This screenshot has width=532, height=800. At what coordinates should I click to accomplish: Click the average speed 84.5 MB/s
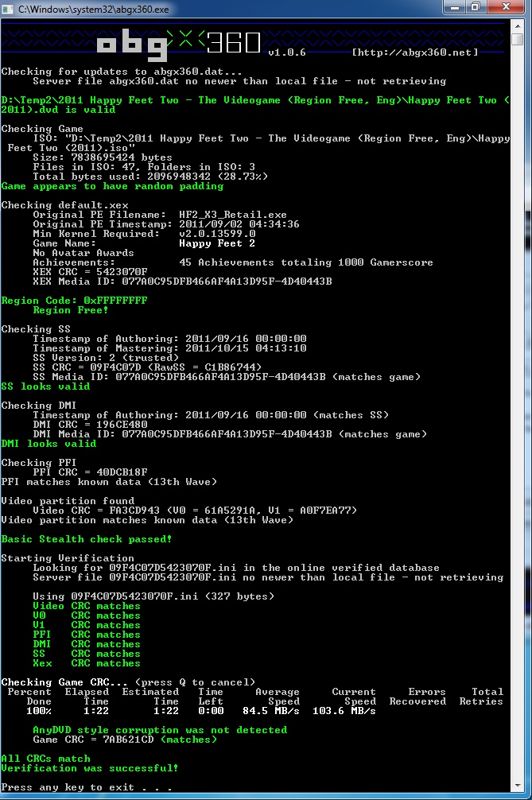271,711
